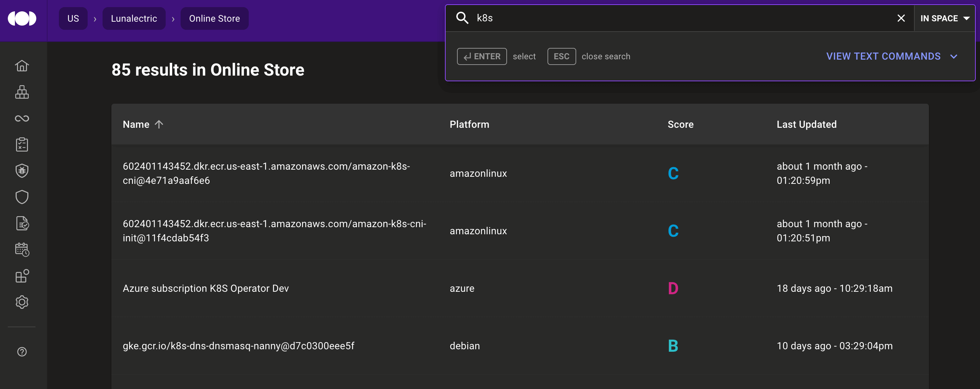This screenshot has height=389, width=980.
Task: Open the integrations squares sidebar icon
Action: pyautogui.click(x=22, y=276)
